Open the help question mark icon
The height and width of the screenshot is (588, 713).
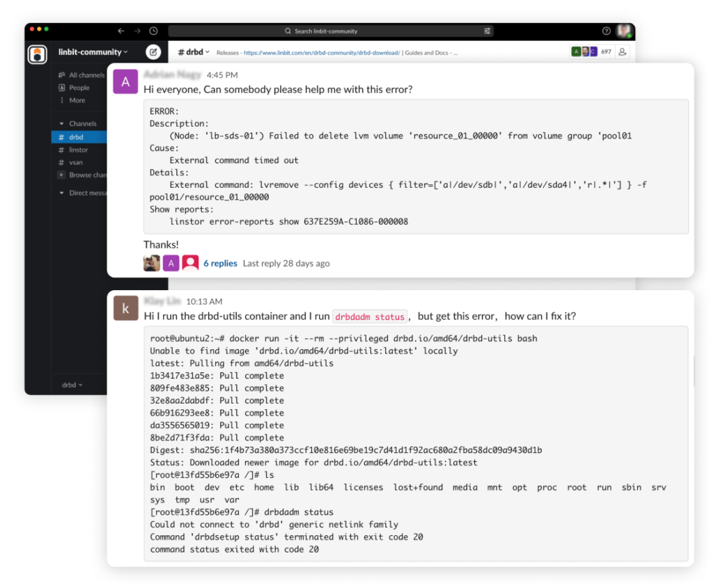click(x=606, y=31)
